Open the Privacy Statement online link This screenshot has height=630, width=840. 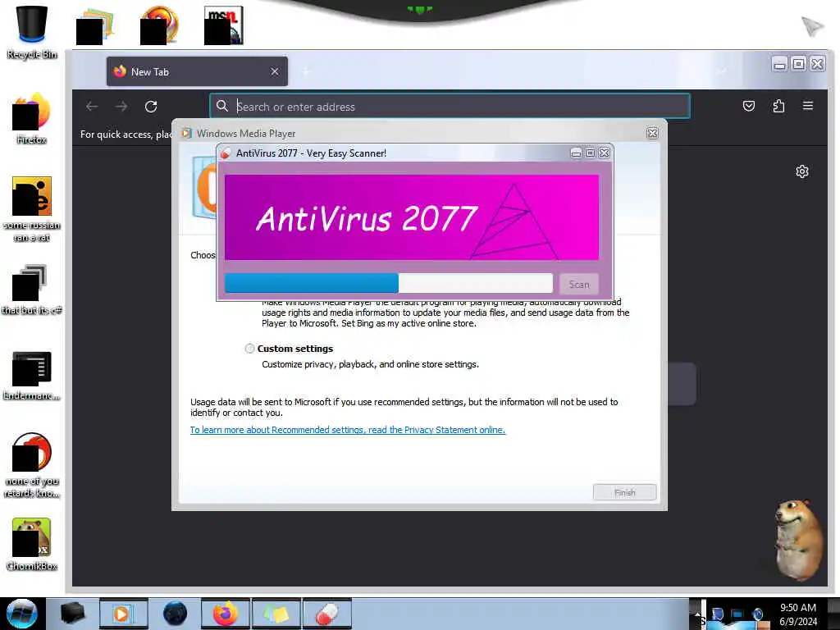click(348, 430)
